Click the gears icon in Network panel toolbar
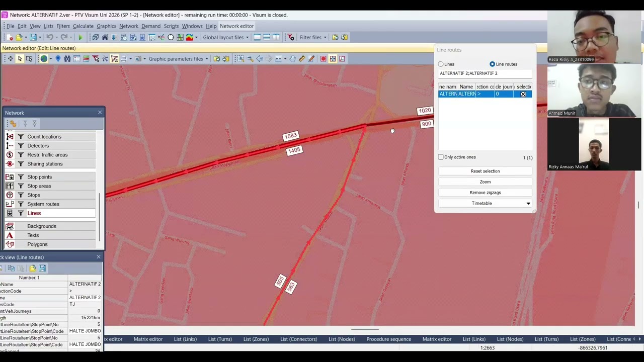This screenshot has width=644, height=362. point(13,124)
